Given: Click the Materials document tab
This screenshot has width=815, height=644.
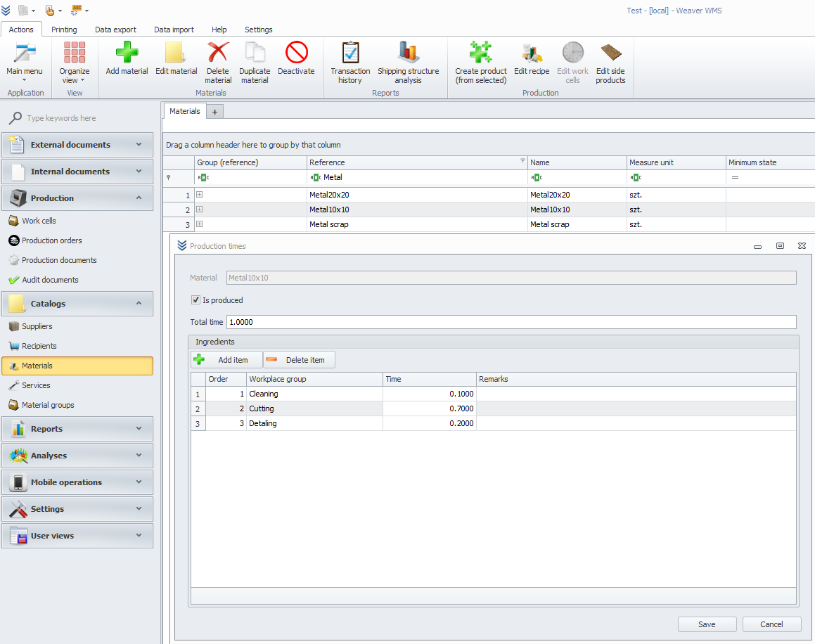Looking at the screenshot, I should pos(184,111).
